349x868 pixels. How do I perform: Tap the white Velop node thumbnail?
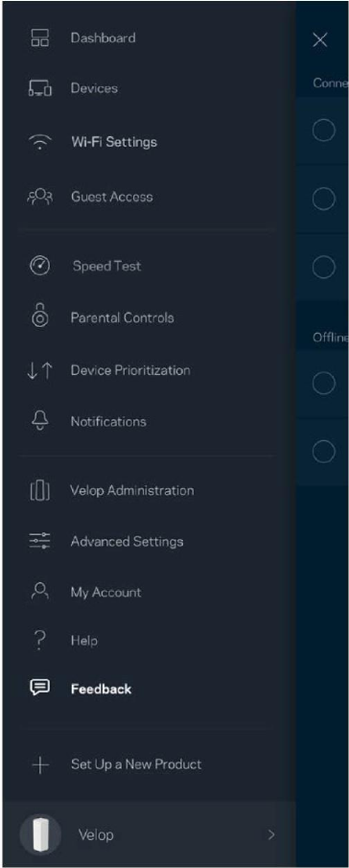coord(40,834)
